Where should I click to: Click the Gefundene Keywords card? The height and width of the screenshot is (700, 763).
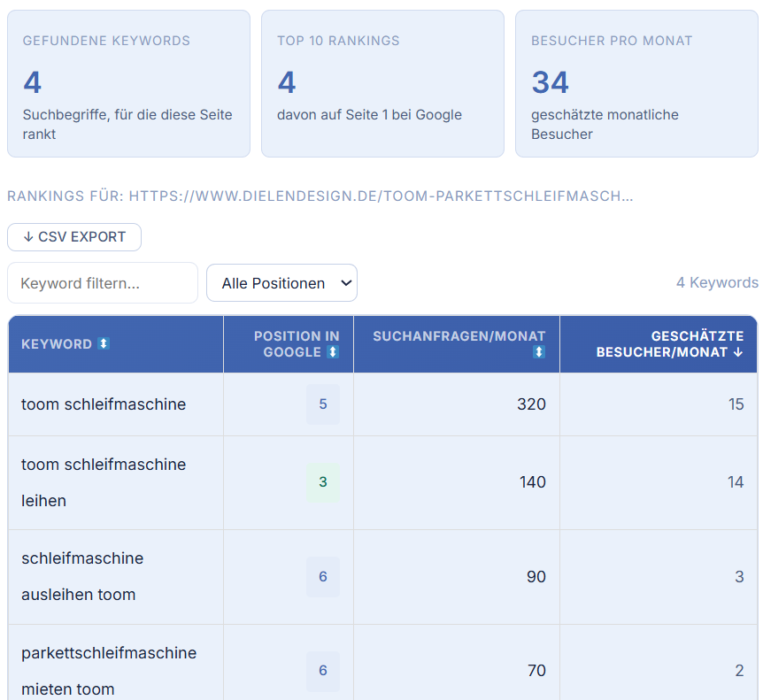[x=129, y=84]
